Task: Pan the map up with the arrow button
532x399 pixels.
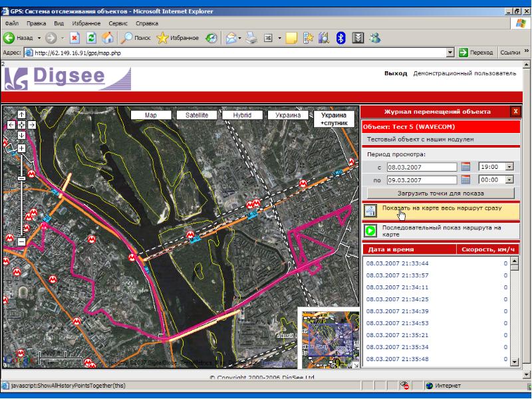Action: coord(21,114)
